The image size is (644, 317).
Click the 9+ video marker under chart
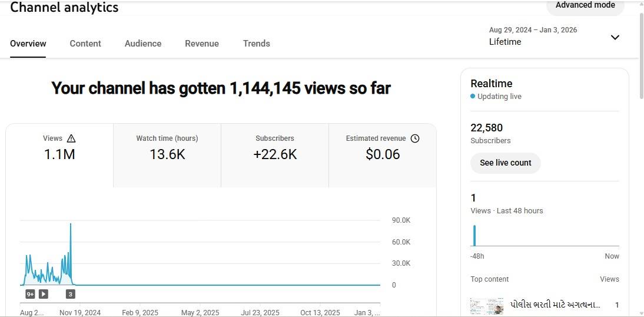click(x=31, y=294)
